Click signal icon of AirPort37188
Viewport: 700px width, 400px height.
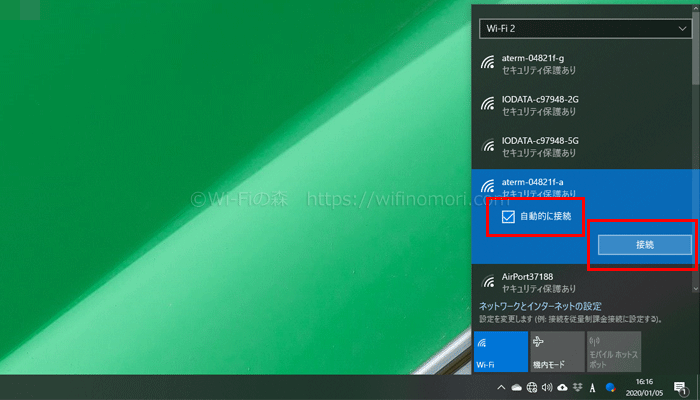point(488,281)
